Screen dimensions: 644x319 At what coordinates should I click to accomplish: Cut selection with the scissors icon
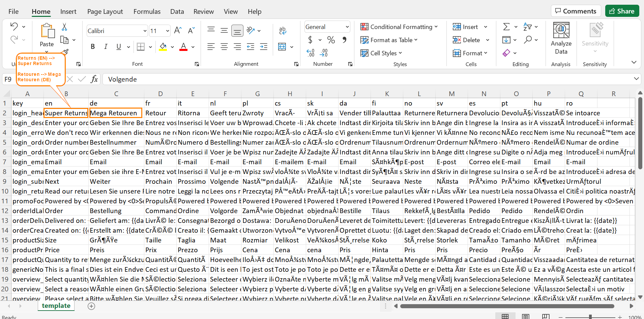64,27
